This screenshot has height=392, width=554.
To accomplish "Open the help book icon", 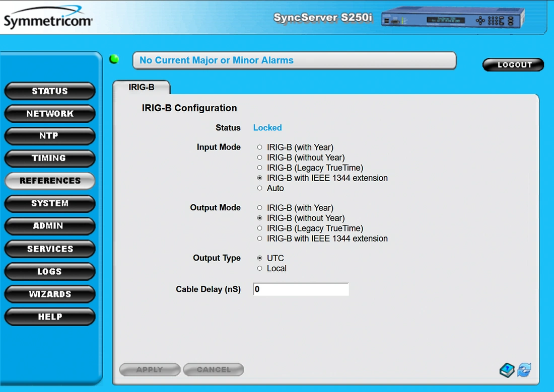I will coord(507,370).
